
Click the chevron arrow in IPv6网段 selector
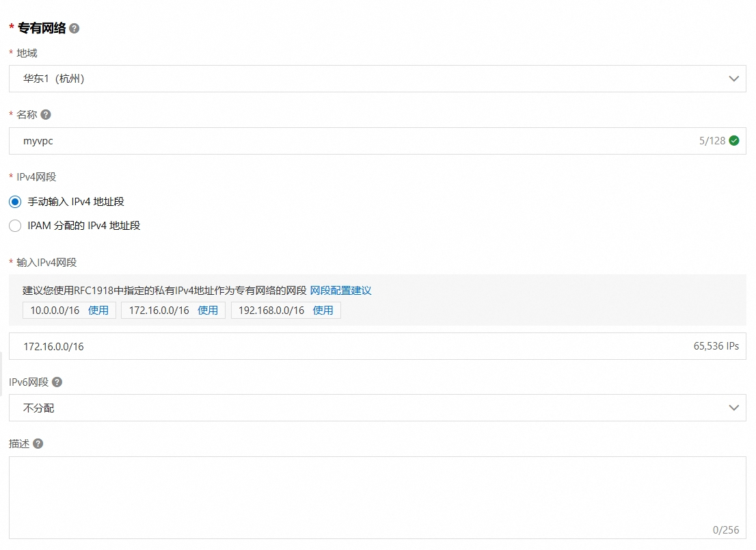coord(733,408)
